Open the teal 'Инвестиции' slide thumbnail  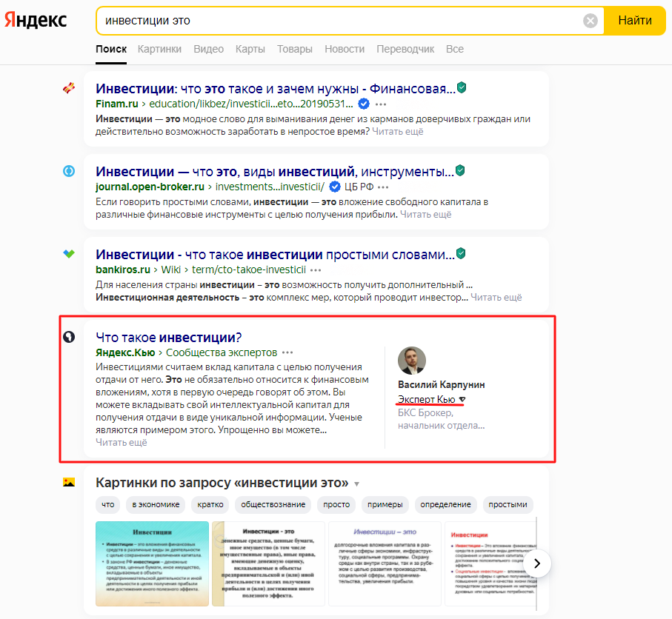152,563
